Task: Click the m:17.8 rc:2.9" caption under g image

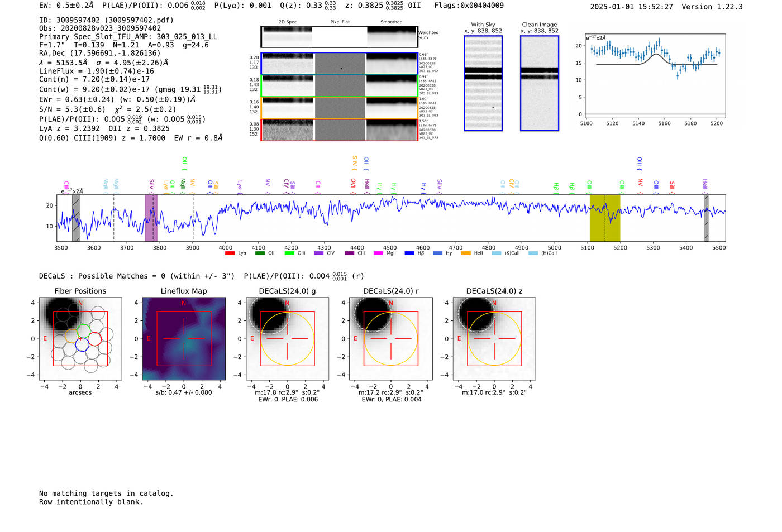Action: click(x=287, y=392)
